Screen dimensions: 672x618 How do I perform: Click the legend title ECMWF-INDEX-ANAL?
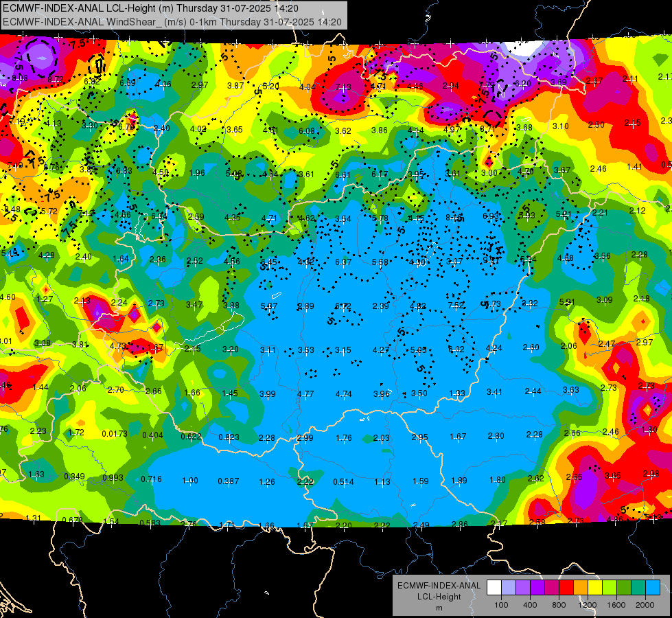(x=439, y=586)
